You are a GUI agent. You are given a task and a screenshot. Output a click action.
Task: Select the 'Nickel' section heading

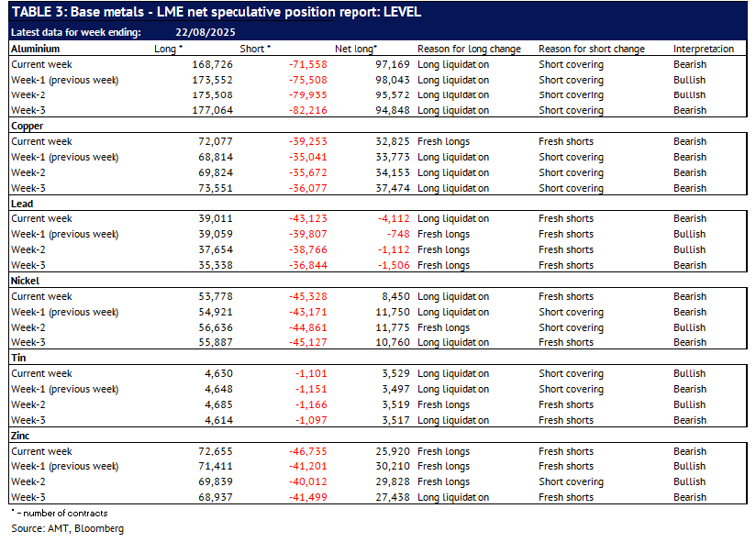point(25,281)
